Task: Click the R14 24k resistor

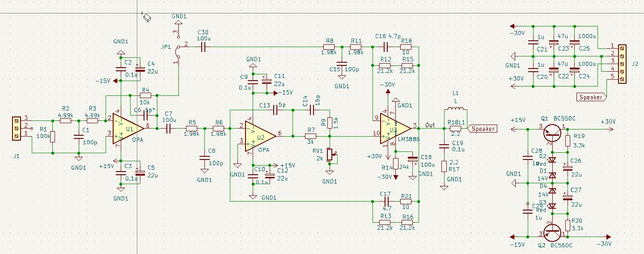Action: (x=395, y=167)
